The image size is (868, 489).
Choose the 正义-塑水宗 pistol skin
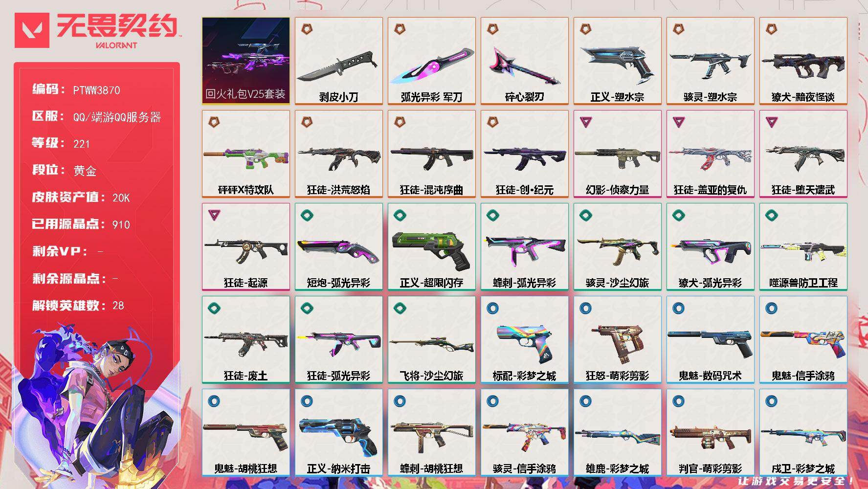click(617, 61)
